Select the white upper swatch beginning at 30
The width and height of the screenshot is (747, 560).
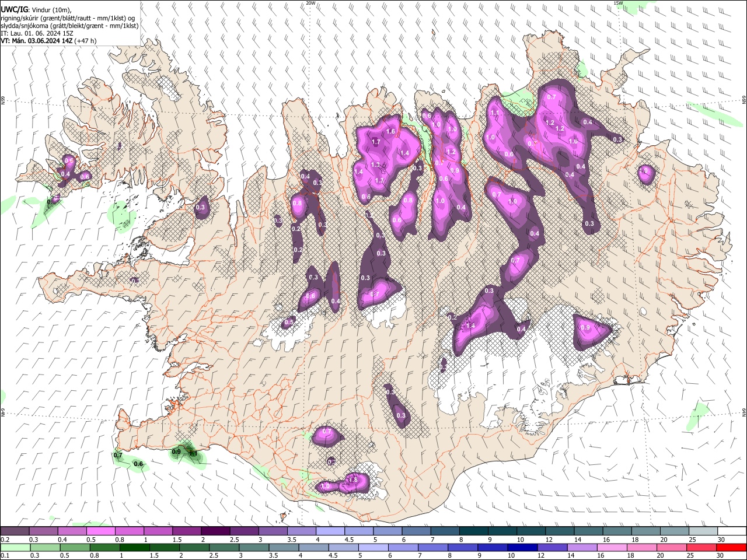click(x=731, y=531)
